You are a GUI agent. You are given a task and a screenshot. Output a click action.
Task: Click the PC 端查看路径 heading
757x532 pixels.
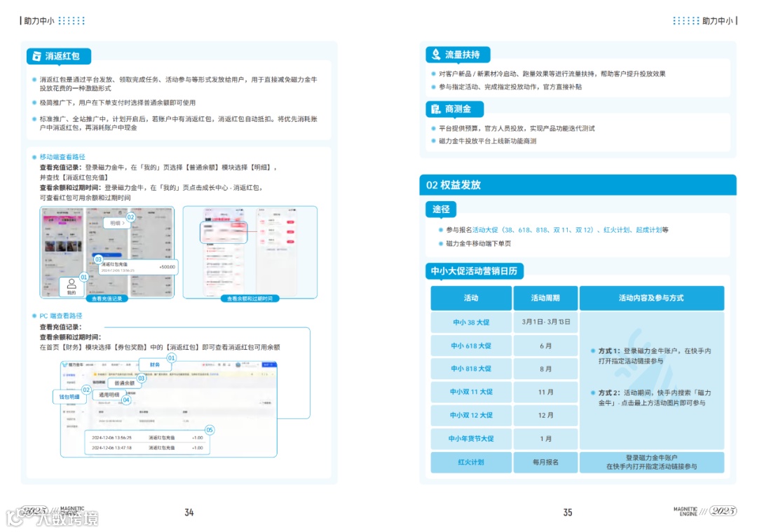pyautogui.click(x=61, y=315)
